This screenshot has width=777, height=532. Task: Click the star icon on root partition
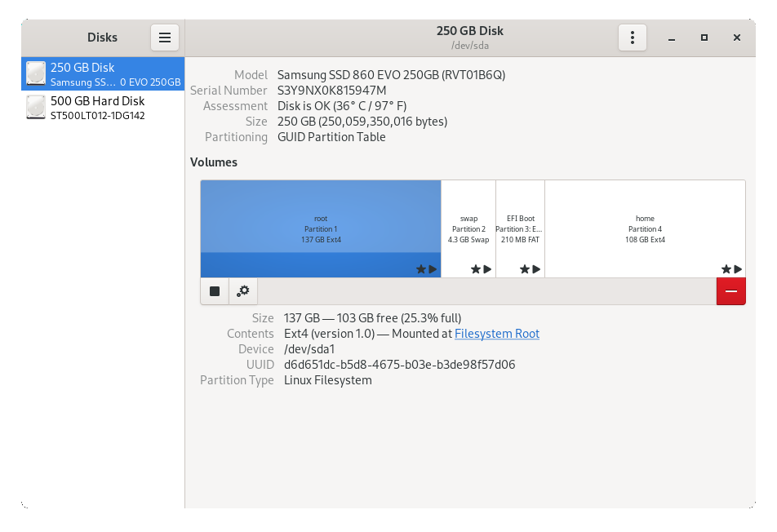(421, 269)
